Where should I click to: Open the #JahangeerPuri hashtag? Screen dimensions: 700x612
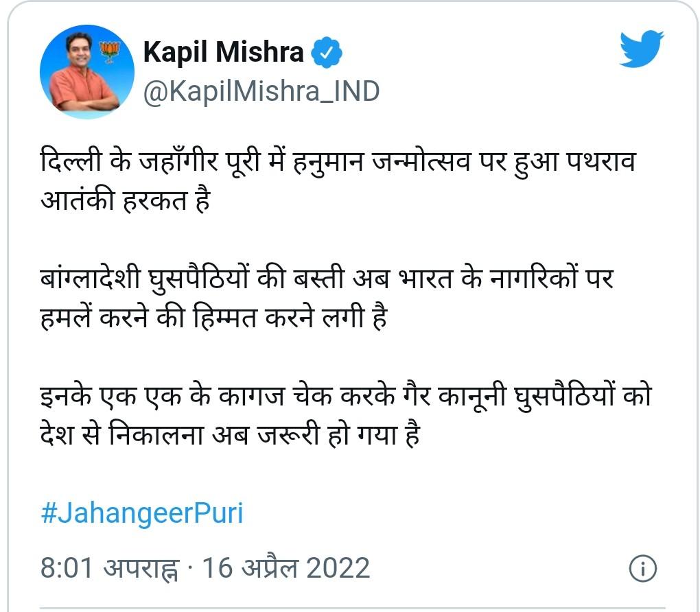[x=142, y=513]
